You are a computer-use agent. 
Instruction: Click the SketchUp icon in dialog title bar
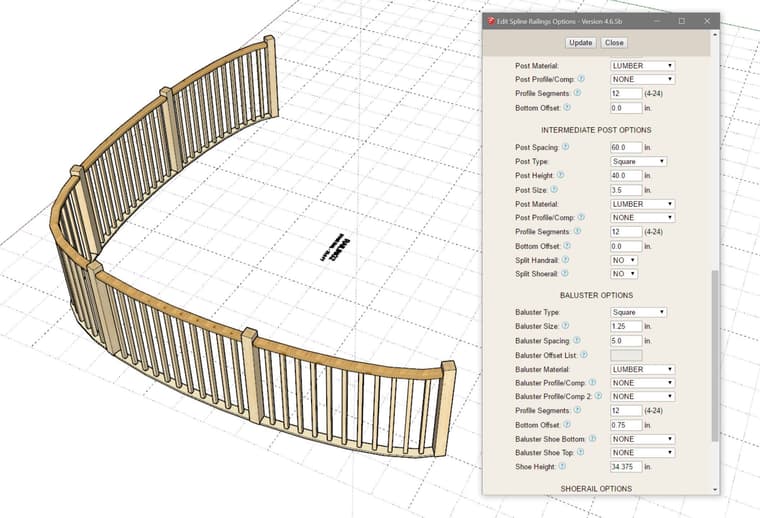pos(491,21)
